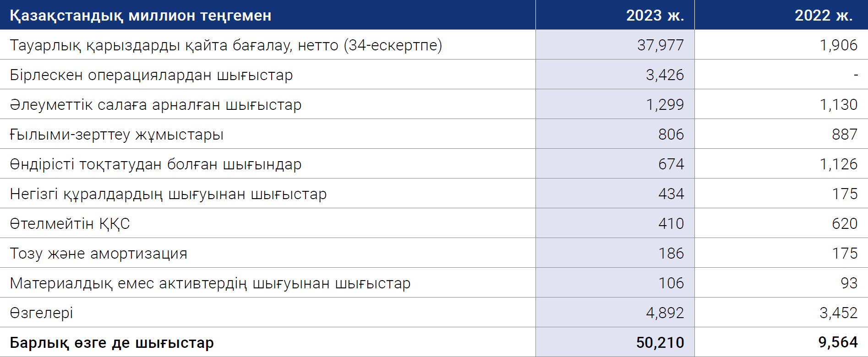This screenshot has width=868, height=357.
Task: Select 'Әлеуметтік салаға арналған шығыстар' label
Action: click(x=156, y=105)
